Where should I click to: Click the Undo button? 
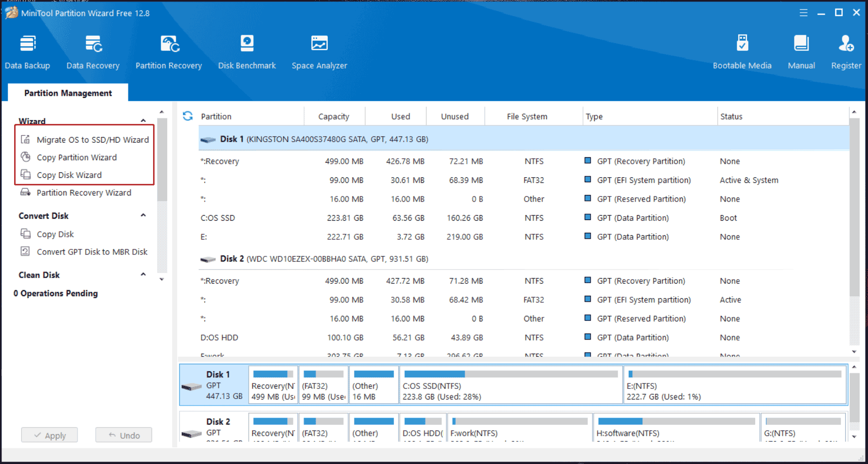click(x=124, y=435)
